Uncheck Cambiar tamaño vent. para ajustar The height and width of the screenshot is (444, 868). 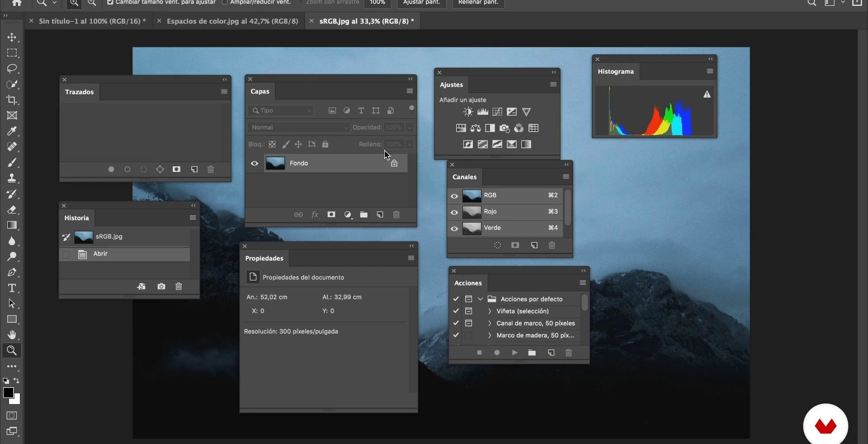[x=110, y=2]
